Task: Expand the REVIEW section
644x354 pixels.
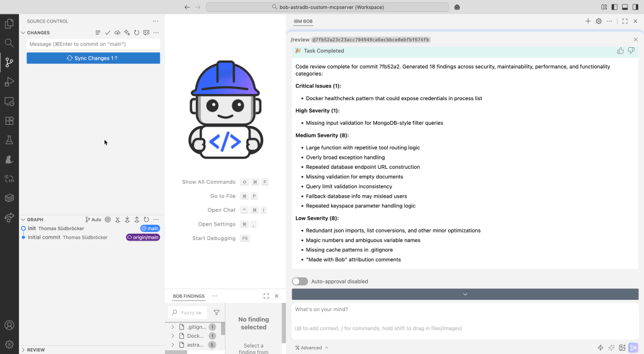Action: [x=36, y=350]
